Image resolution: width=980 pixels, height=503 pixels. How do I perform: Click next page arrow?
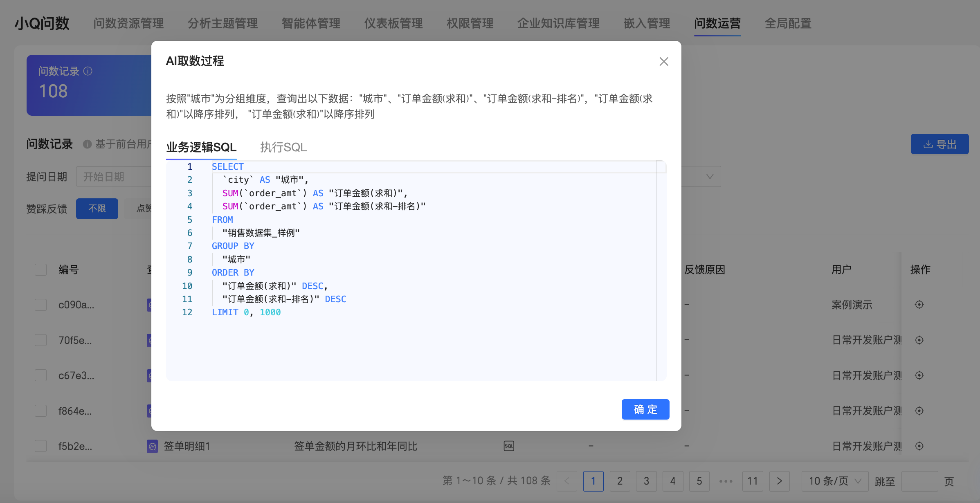779,481
